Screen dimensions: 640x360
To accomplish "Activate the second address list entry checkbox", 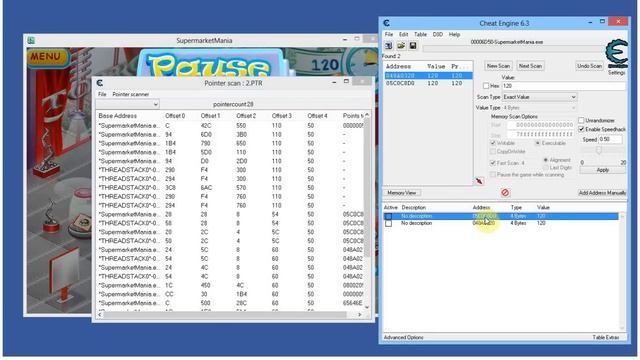I will (388, 223).
